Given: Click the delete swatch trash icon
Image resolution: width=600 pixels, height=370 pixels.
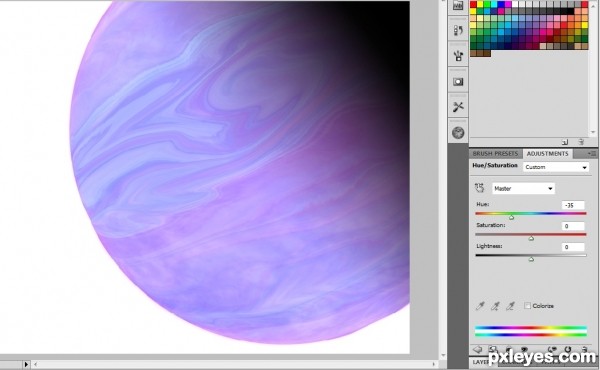Looking at the screenshot, I should [x=580, y=142].
